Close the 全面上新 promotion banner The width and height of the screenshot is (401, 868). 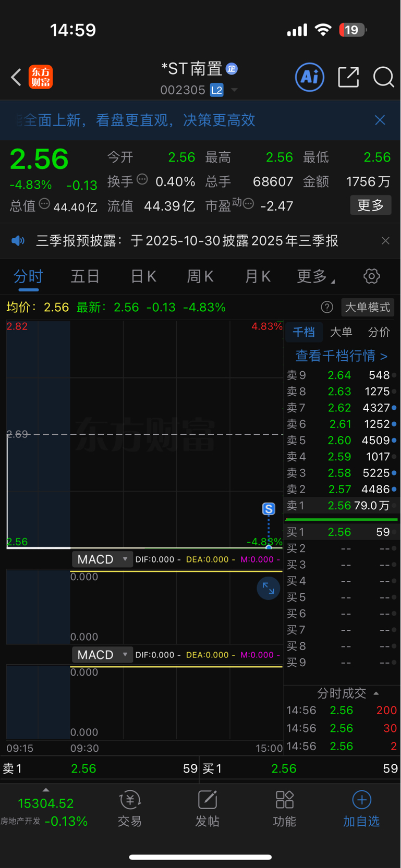pyautogui.click(x=380, y=120)
